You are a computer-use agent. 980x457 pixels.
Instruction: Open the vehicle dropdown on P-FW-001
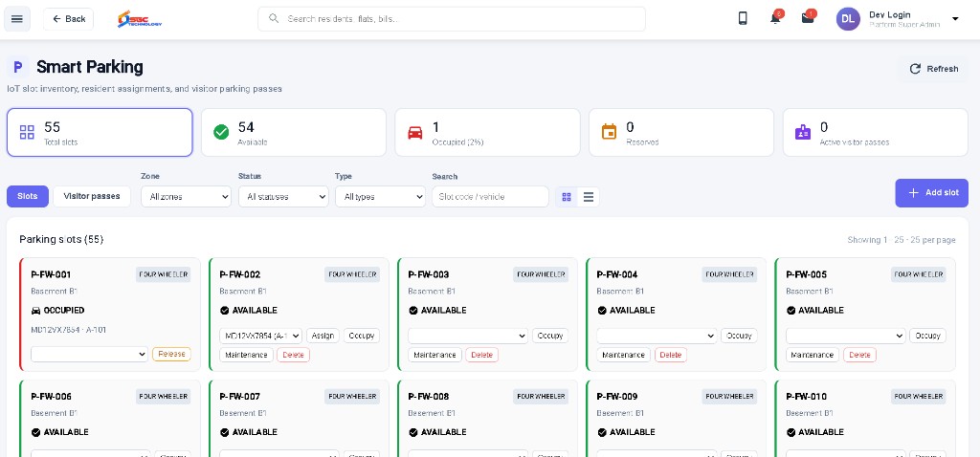tap(89, 354)
